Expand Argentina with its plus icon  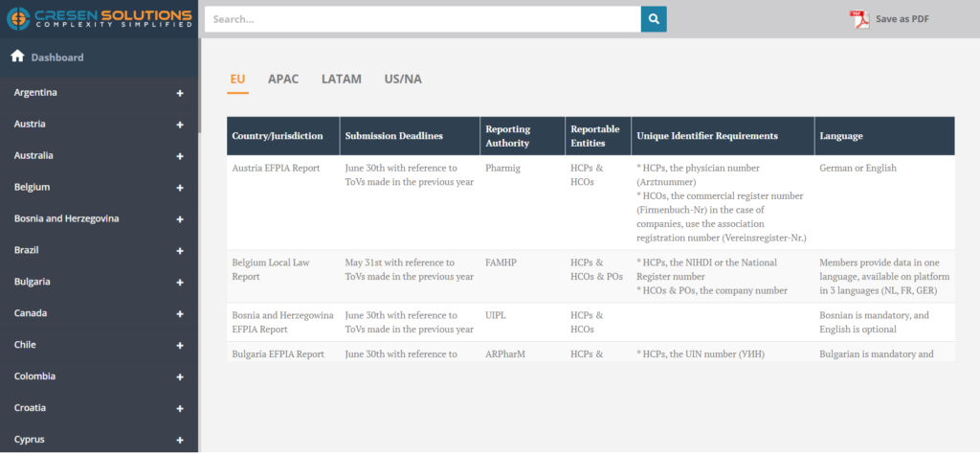click(x=180, y=93)
